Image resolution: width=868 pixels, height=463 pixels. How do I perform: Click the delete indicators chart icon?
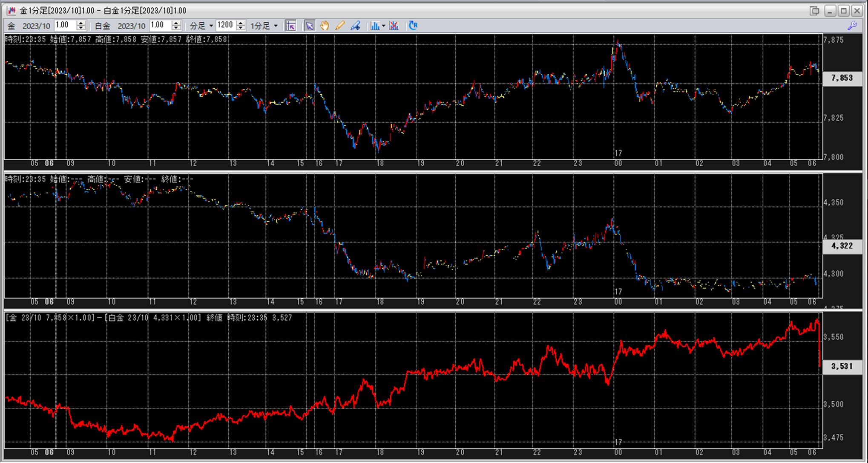coord(394,26)
